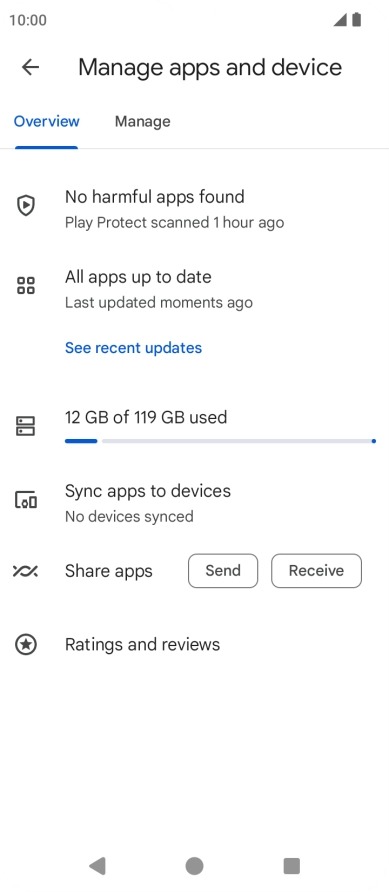Screen dimensions: 389x892
Task: Open Ratings and reviews entry
Action: click(194, 645)
